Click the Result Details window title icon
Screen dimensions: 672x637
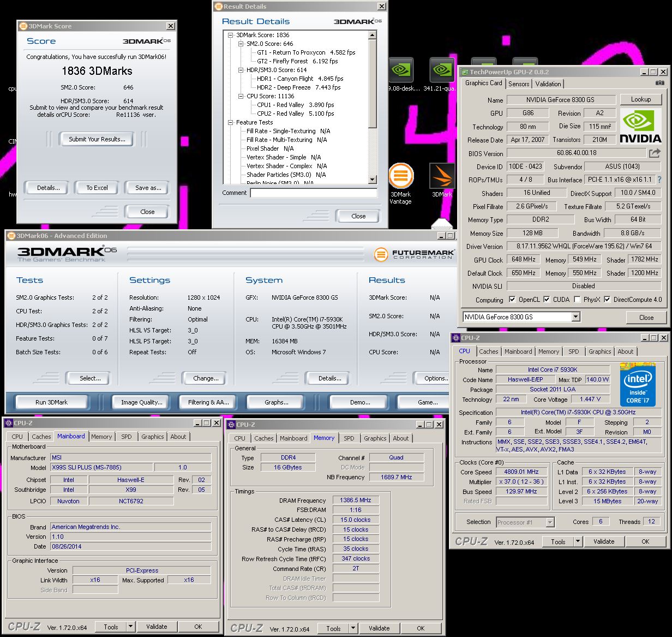(219, 7)
